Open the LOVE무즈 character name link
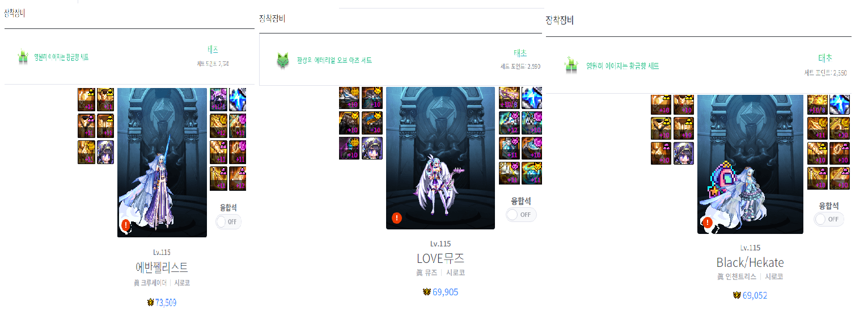The image size is (868, 314). [x=441, y=258]
